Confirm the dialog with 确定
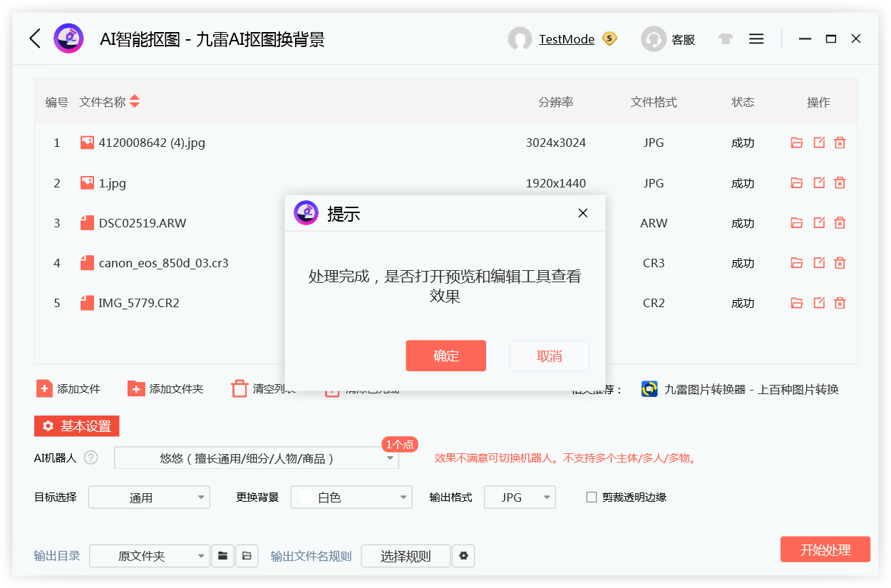Screen dimensions: 891x588 pos(446,356)
